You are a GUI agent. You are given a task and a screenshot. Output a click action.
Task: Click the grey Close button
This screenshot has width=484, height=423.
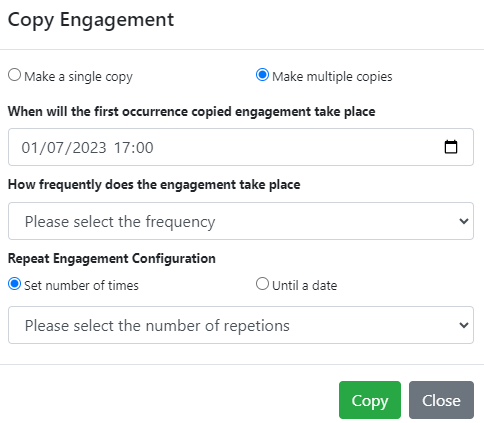tap(441, 400)
